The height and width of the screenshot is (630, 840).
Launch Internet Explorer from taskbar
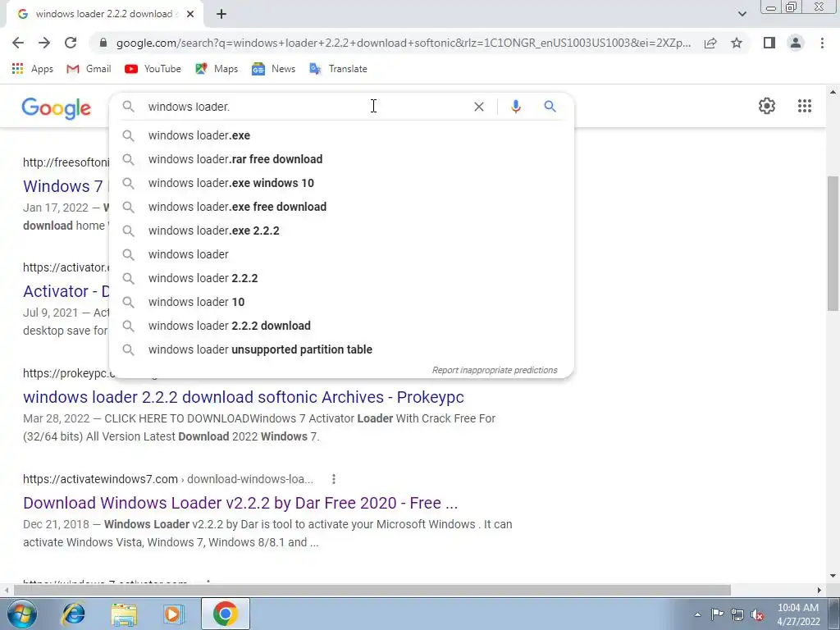coord(73,614)
